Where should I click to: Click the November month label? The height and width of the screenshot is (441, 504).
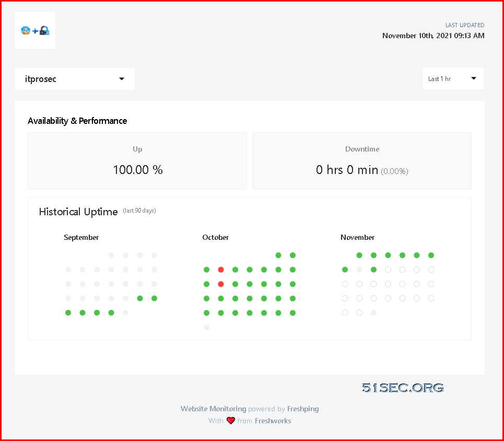[357, 237]
